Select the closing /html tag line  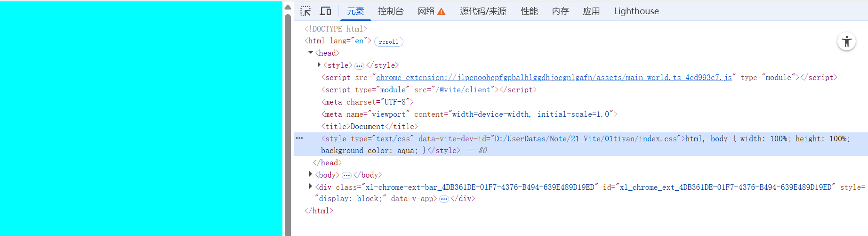(x=319, y=211)
